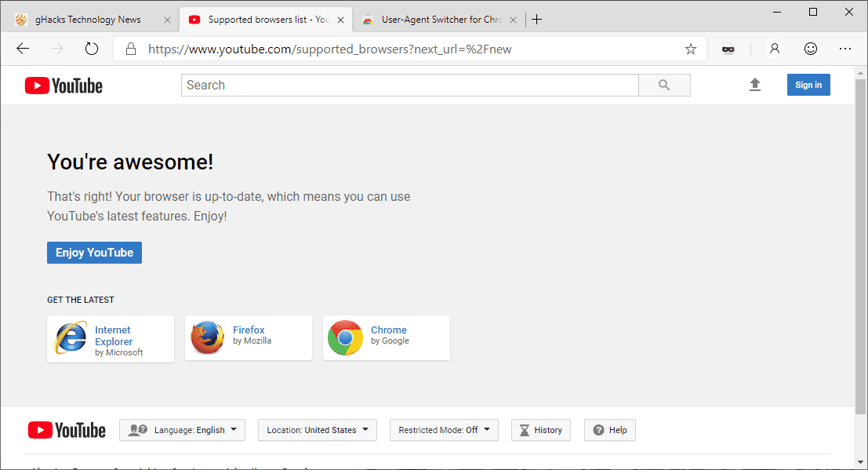This screenshot has width=868, height=470.
Task: Open the Language: English dropdown
Action: pyautogui.click(x=182, y=430)
